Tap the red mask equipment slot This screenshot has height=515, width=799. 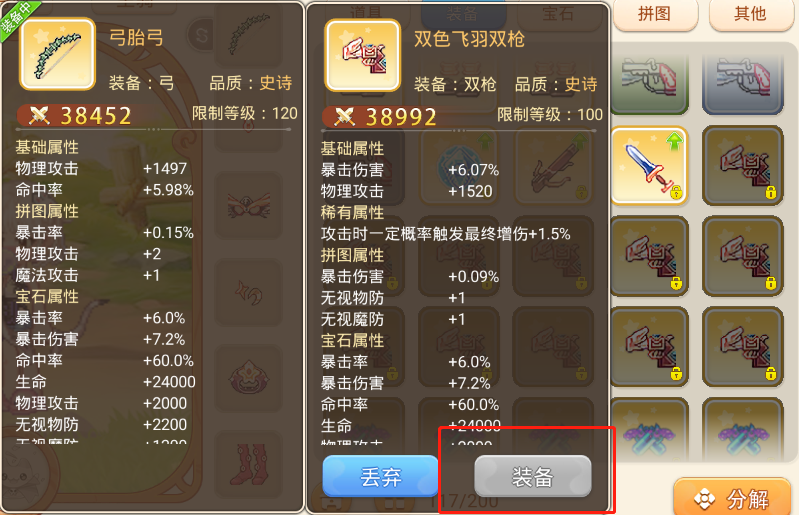(249, 206)
